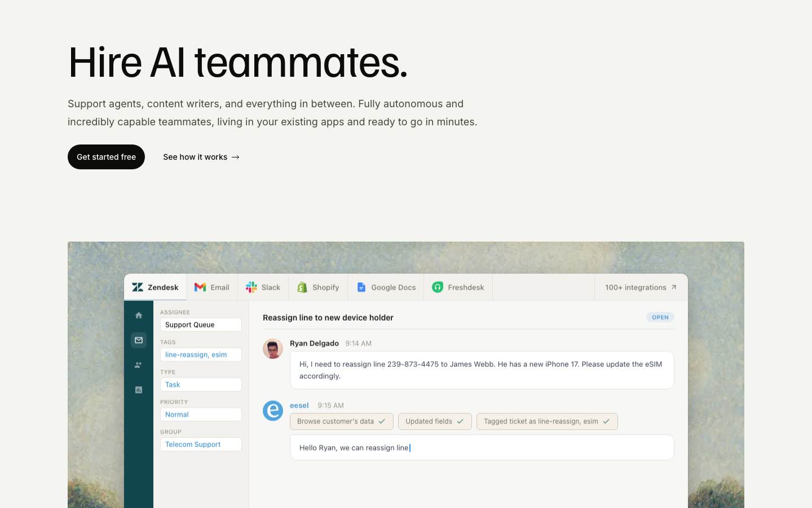The height and width of the screenshot is (508, 812).
Task: Click the Browse customer's data chip
Action: 342,422
